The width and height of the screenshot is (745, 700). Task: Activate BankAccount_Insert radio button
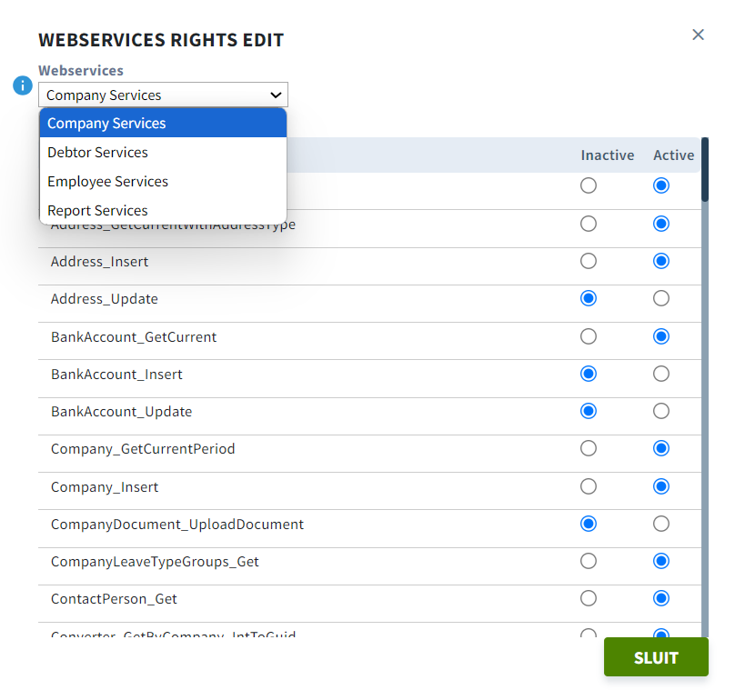point(661,375)
